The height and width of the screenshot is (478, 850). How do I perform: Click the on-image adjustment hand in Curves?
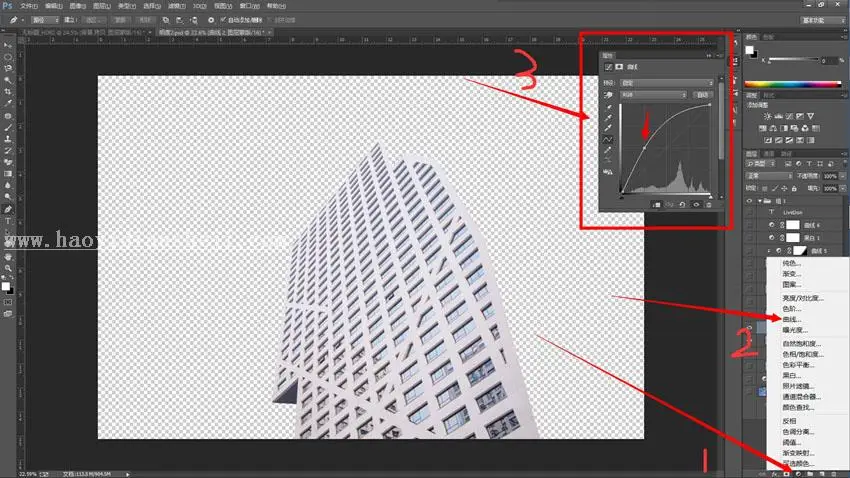click(x=608, y=95)
